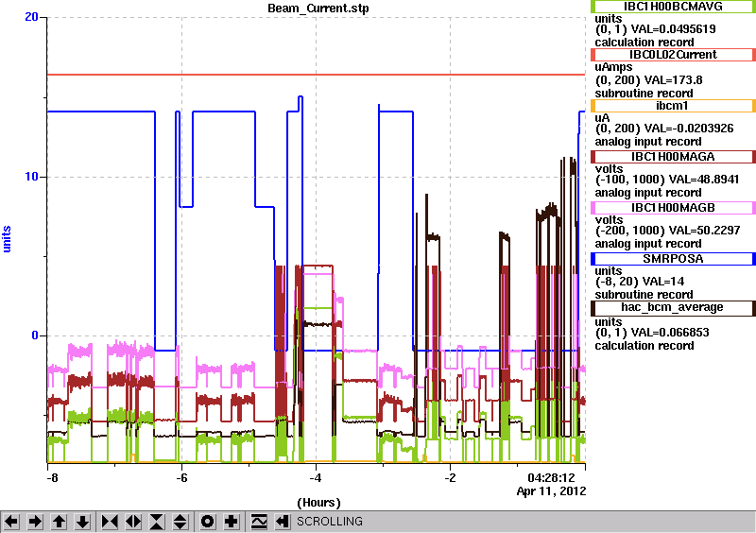This screenshot has height=533, width=756.
Task: Click the auto-scroll arrow-to-bar icon
Action: (283, 522)
